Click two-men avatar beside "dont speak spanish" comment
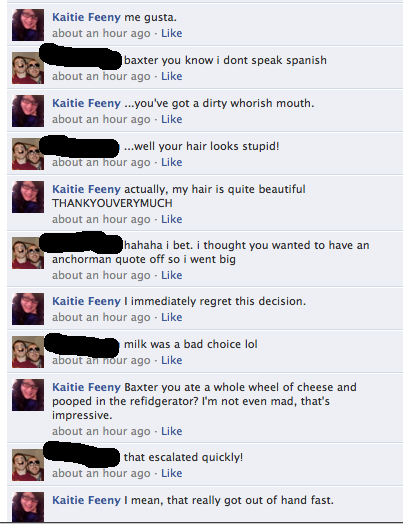 [x=28, y=68]
